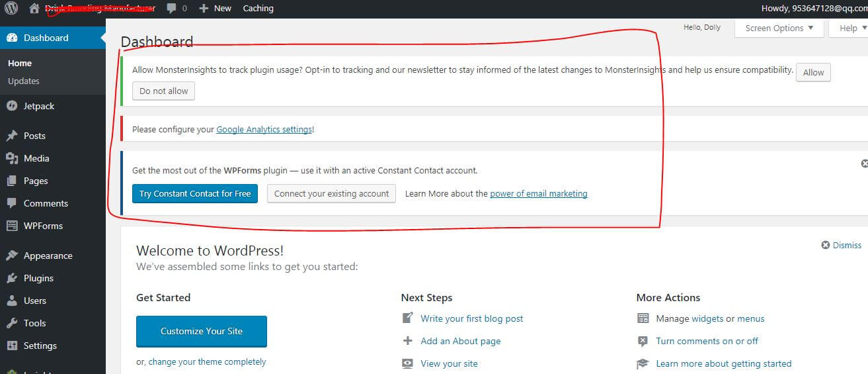The width and height of the screenshot is (868, 374).
Task: Click the Plugins plug icon
Action: point(12,278)
